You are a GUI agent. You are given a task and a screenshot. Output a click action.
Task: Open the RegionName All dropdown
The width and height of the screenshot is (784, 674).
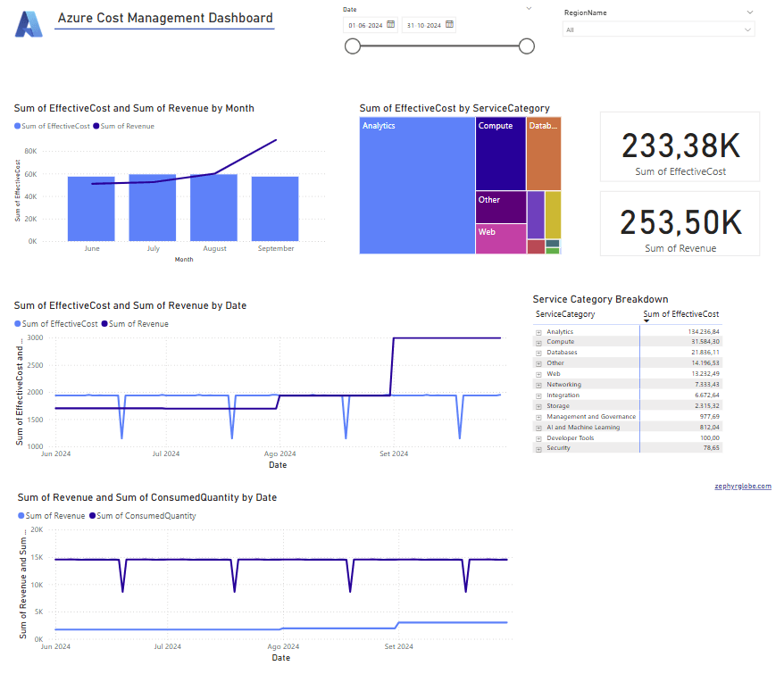(x=658, y=29)
